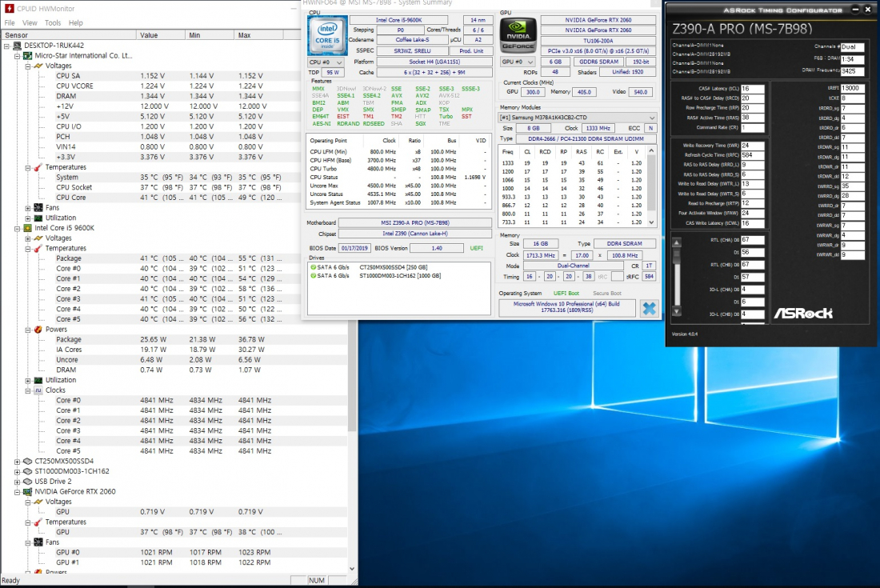This screenshot has height=588, width=880.
Task: Select the CT250MX500SSD4 drive icon in tree
Action: click(27, 461)
